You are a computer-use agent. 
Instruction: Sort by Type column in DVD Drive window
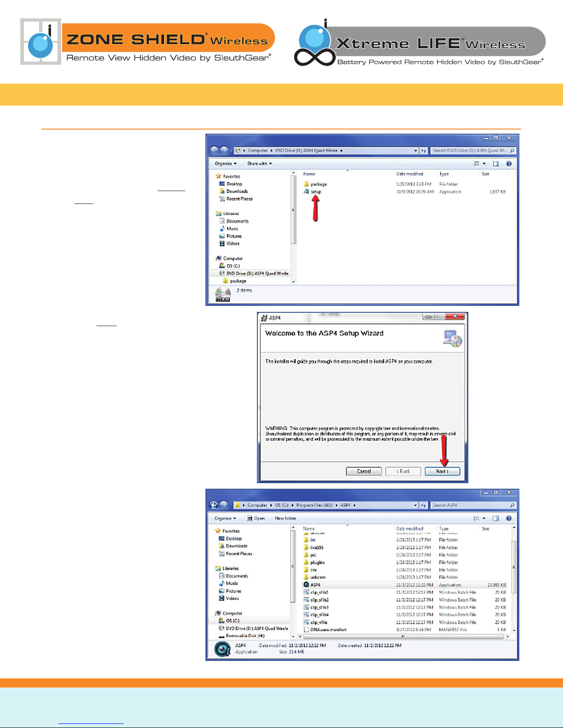444,174
